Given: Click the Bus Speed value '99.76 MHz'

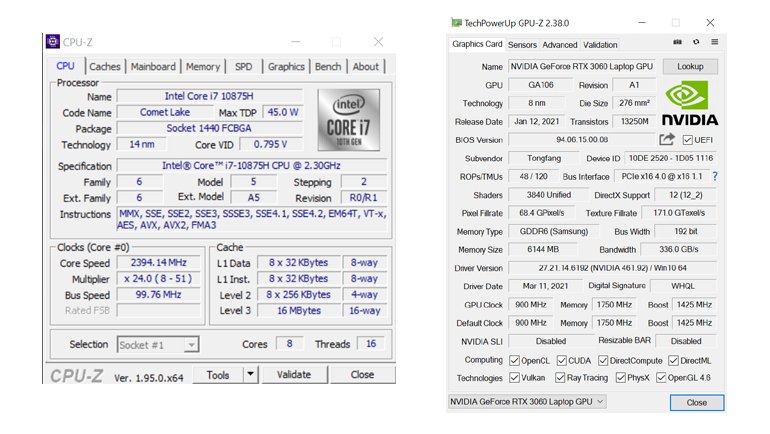Looking at the screenshot, I should coord(158,295).
